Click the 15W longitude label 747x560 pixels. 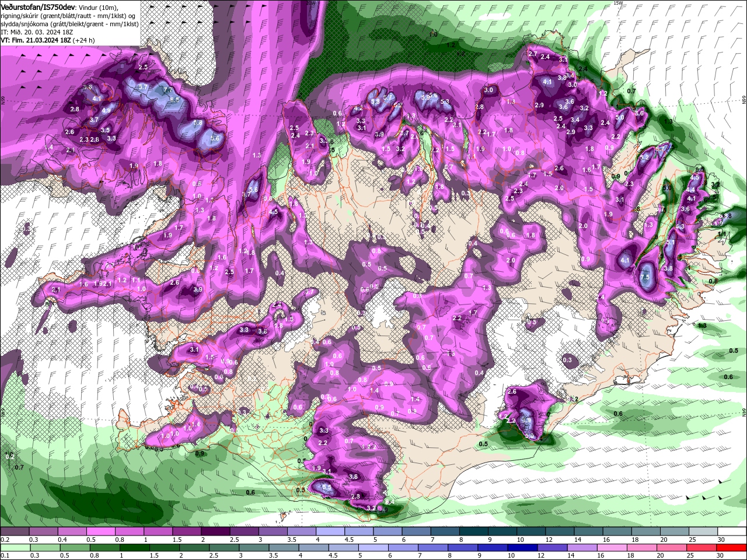619,3
